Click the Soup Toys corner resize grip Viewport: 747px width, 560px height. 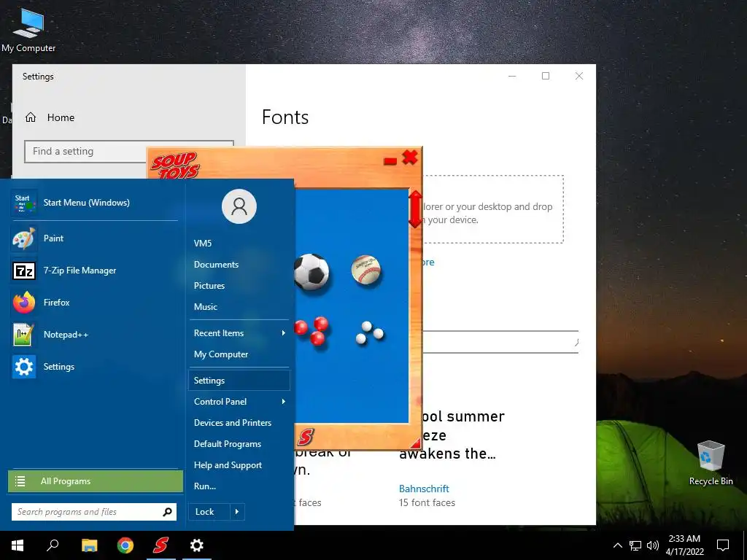(416, 443)
